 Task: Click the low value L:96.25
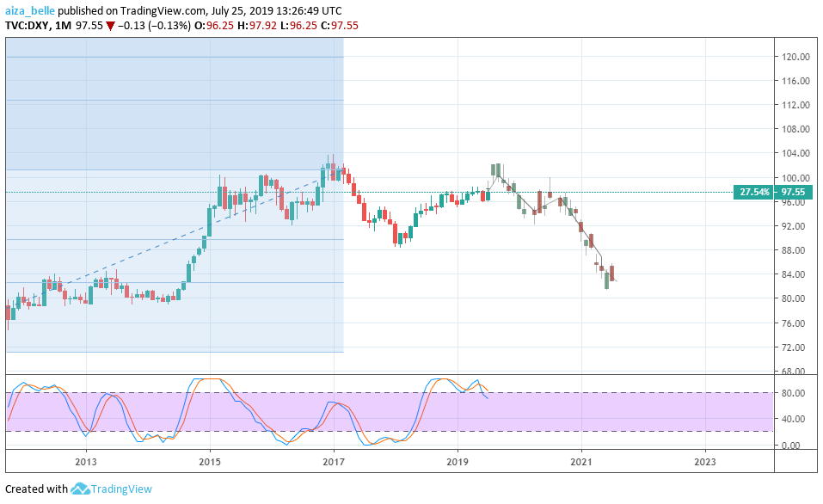[298, 25]
